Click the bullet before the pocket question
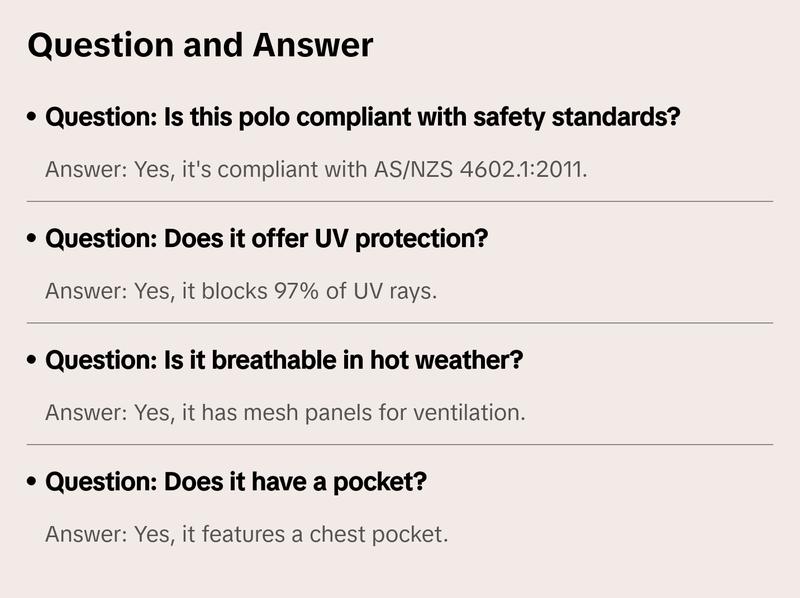This screenshot has width=800, height=598. click(34, 483)
